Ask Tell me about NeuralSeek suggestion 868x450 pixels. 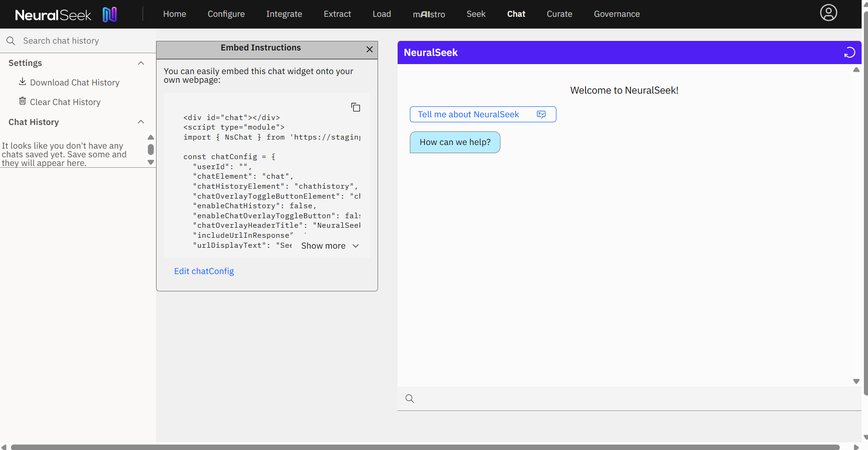click(x=483, y=115)
